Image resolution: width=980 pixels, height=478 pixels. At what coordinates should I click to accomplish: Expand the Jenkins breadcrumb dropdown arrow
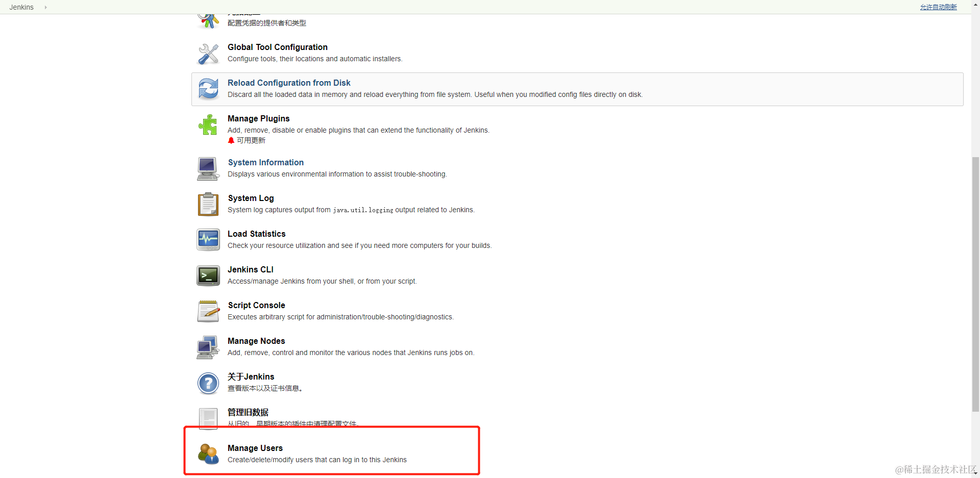coord(46,7)
